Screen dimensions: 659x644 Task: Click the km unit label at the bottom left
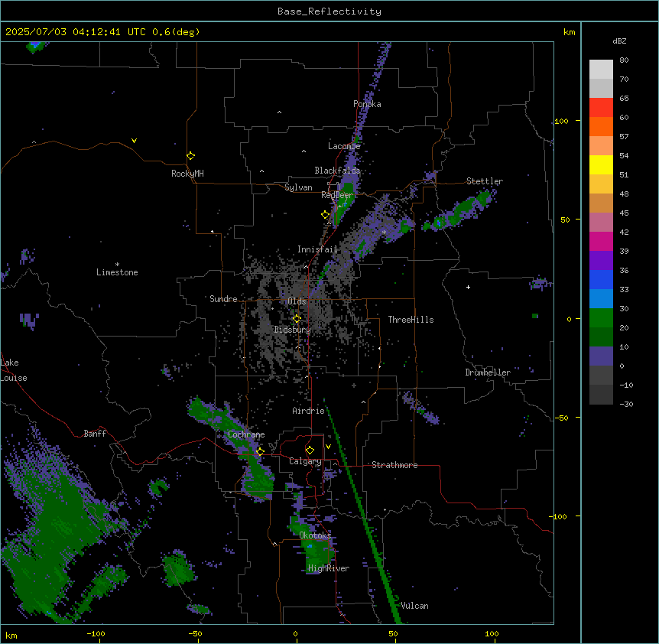11,635
